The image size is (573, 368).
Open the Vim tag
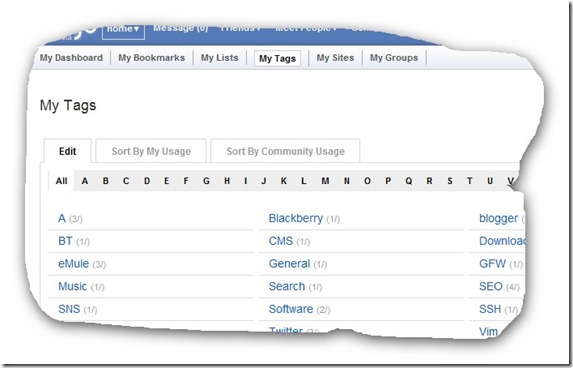pos(489,331)
